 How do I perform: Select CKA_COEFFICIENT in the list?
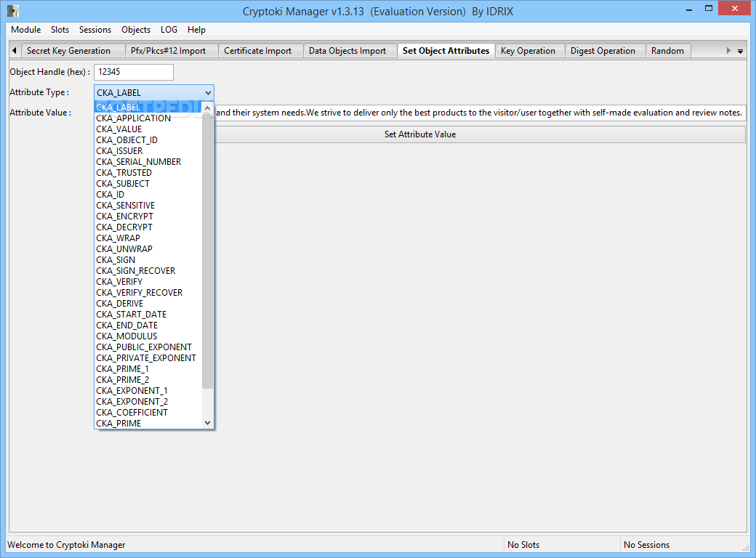148,413
